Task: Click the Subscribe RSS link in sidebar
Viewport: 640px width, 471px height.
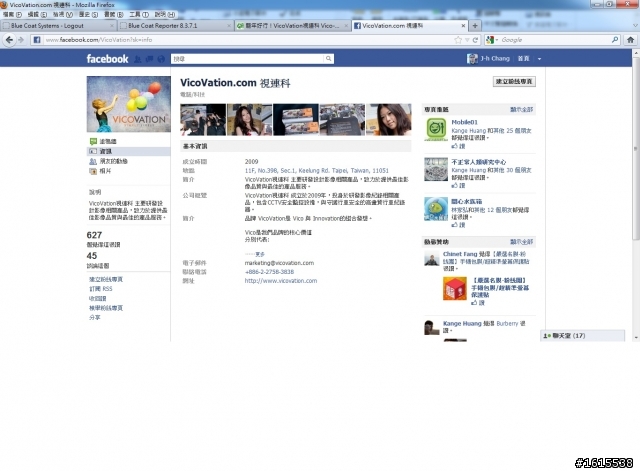Action: click(x=101, y=289)
